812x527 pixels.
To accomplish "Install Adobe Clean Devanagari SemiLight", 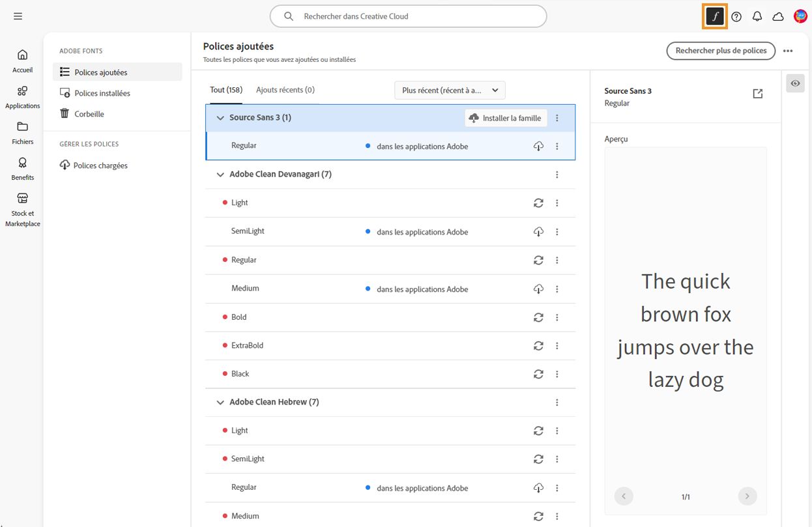I will 538,232.
